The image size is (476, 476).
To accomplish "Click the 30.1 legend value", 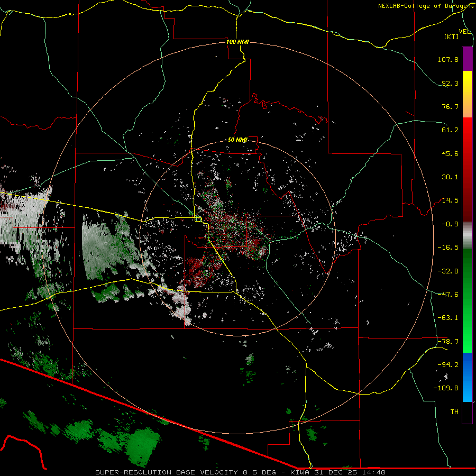I will [450, 177].
